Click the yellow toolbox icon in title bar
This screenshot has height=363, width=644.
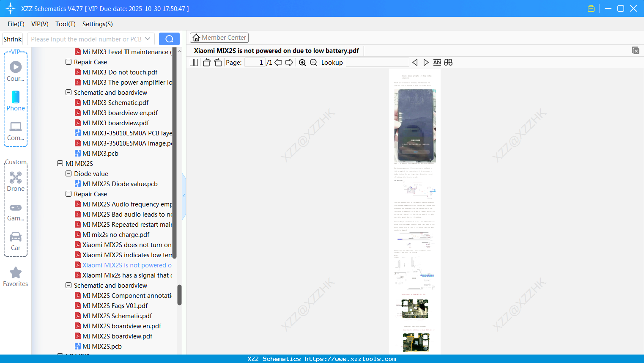point(591,8)
